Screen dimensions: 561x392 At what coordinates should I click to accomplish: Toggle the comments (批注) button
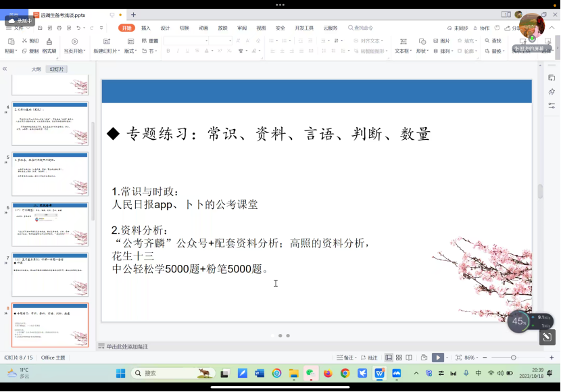tap(369, 358)
